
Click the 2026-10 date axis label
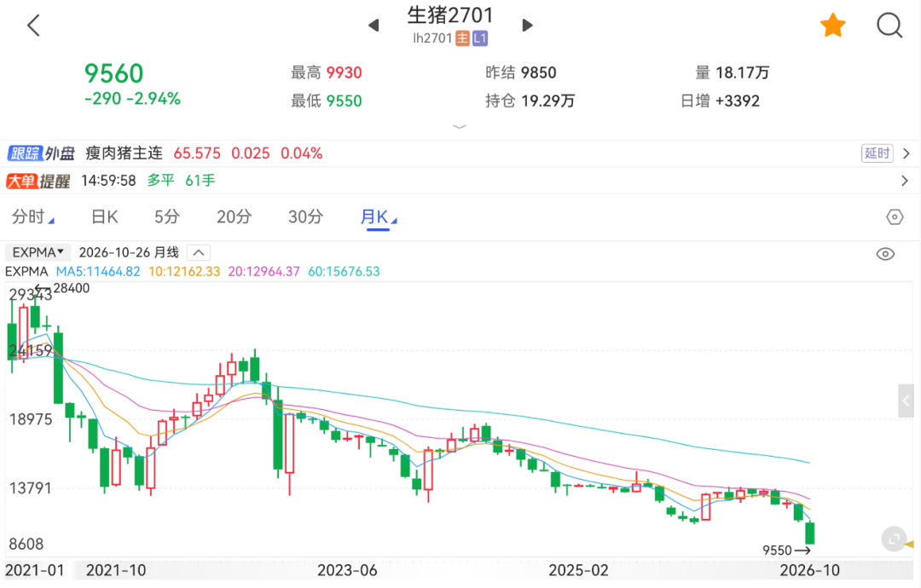pos(809,570)
